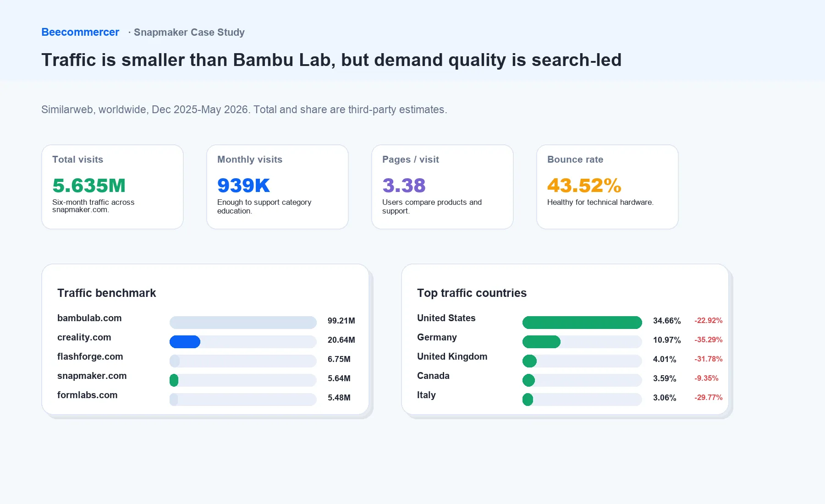Screen dimensions: 825x504
Task: Click the Beecommercer brand link
Action: click(x=80, y=32)
